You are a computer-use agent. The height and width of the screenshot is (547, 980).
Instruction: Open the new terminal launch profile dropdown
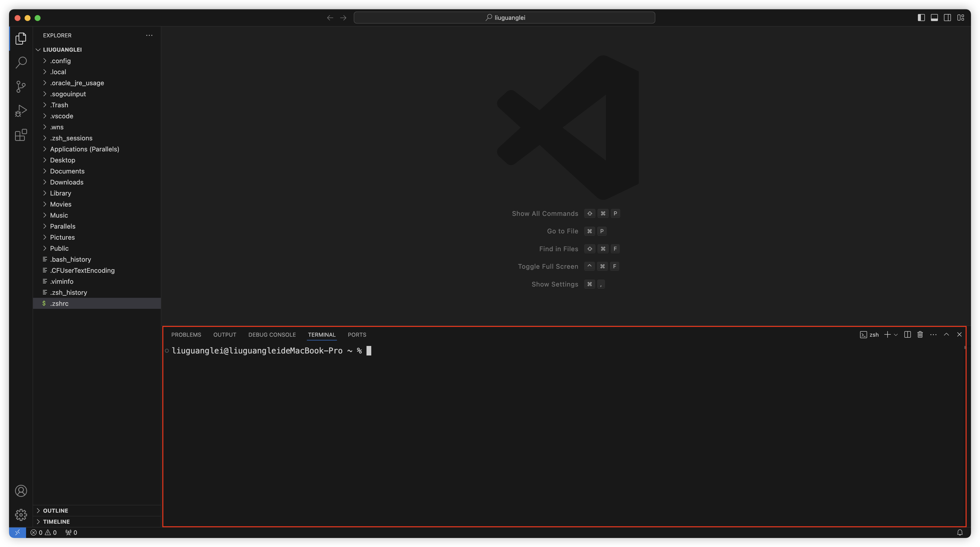[896, 335]
